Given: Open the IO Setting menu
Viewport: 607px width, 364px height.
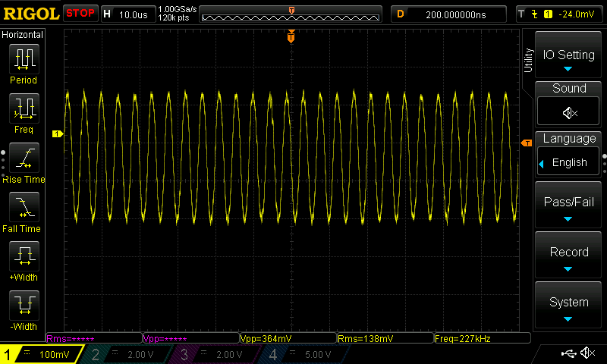Looking at the screenshot, I should 568,55.
